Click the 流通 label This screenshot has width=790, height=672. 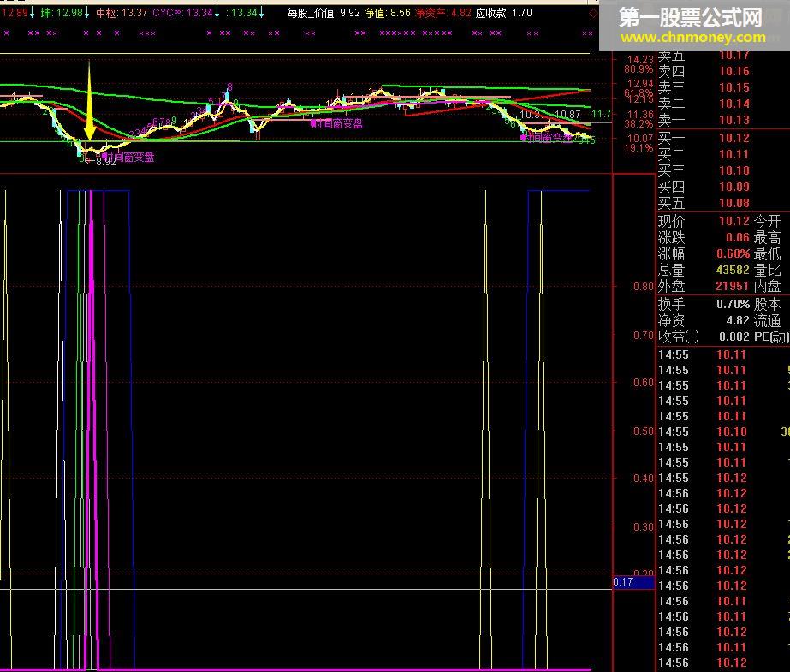(768, 320)
